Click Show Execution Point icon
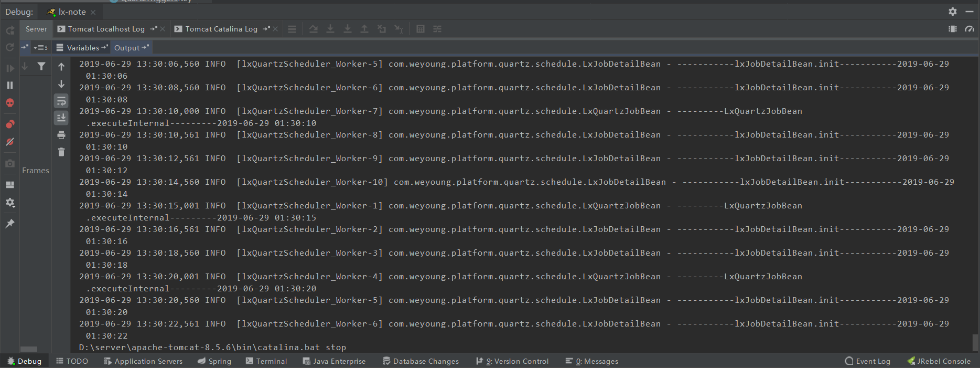 (292, 29)
